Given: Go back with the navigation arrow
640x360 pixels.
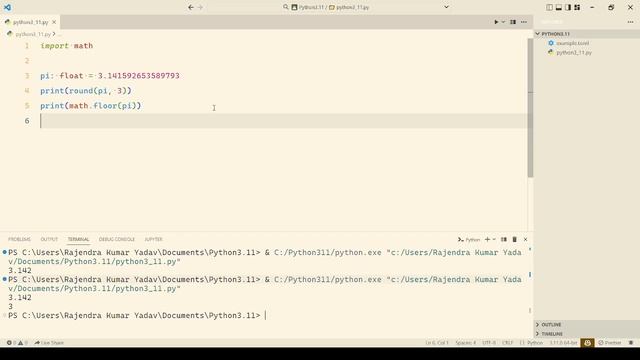Looking at the screenshot, I should [191, 7].
